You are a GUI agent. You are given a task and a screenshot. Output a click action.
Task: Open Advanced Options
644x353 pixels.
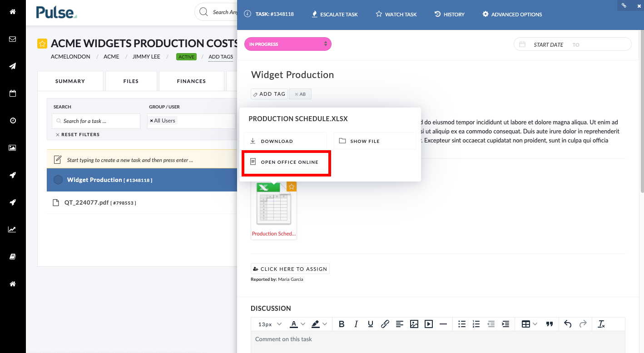point(512,15)
